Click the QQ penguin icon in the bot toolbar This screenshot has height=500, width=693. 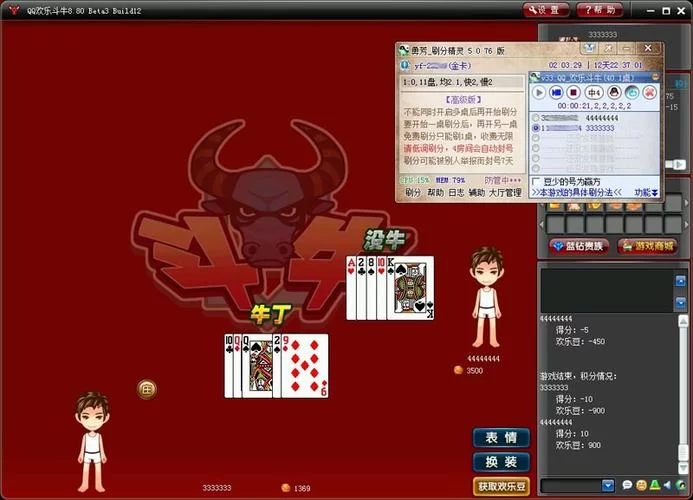coord(612,93)
